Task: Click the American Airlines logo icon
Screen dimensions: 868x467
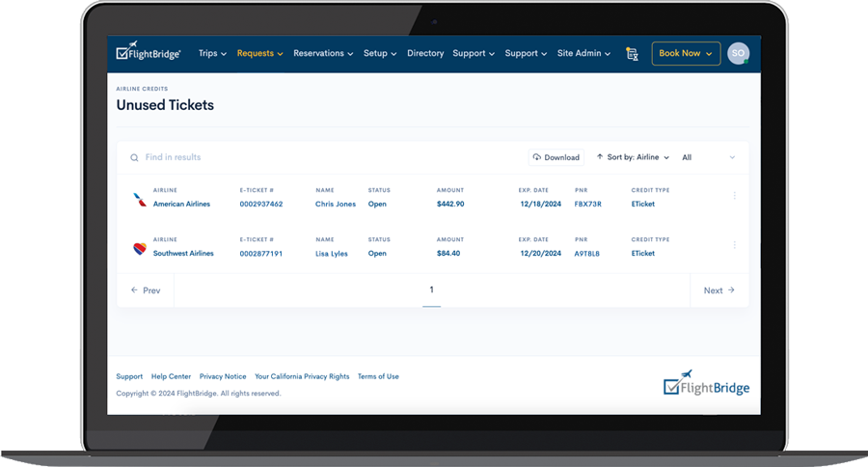Action: pos(140,200)
